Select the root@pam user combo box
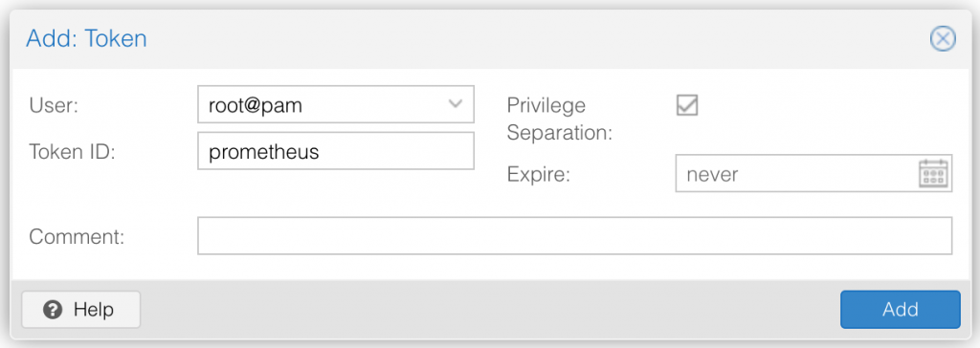The height and width of the screenshot is (348, 980). (x=336, y=104)
